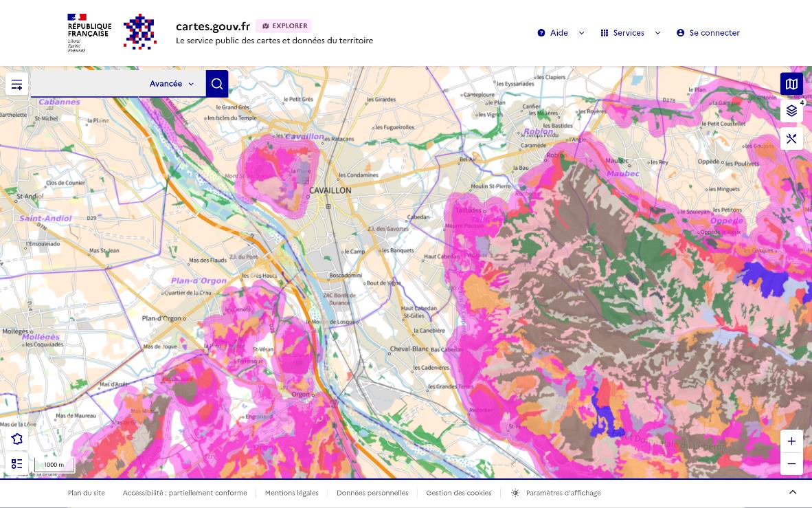
Task: Open the territory selector icon
Action: pyautogui.click(x=17, y=439)
